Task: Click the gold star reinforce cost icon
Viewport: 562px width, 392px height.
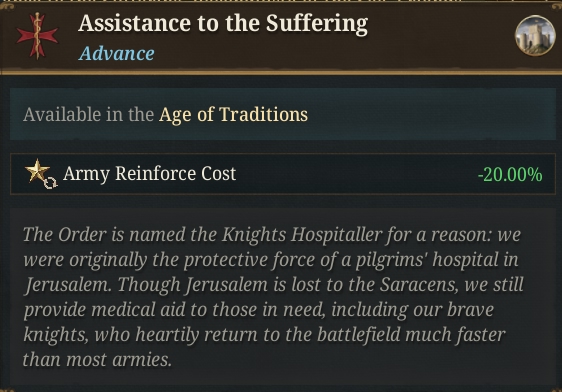Action: click(x=37, y=170)
